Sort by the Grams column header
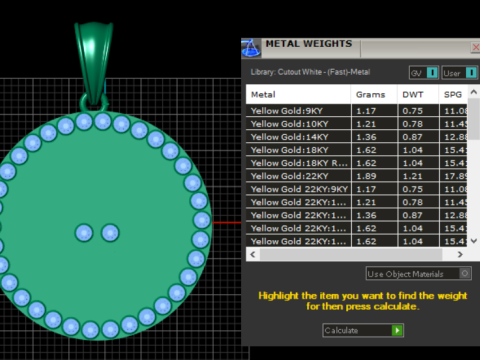 point(374,95)
